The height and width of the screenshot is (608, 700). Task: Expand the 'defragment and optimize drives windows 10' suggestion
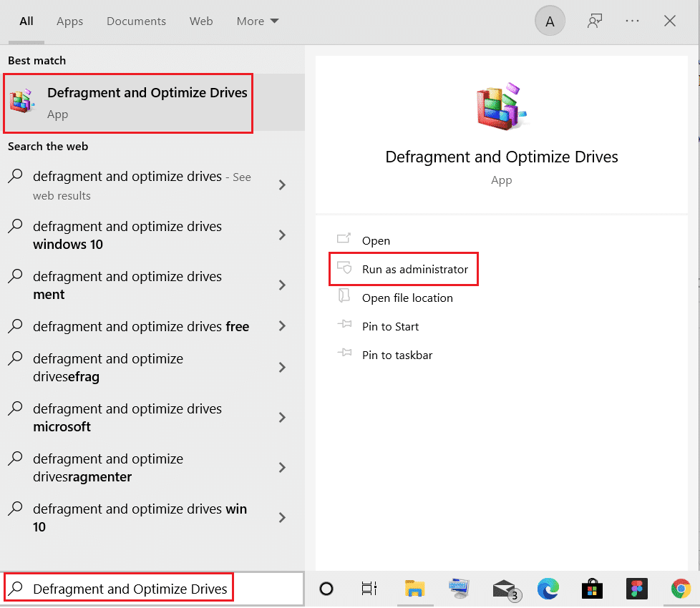click(136, 235)
